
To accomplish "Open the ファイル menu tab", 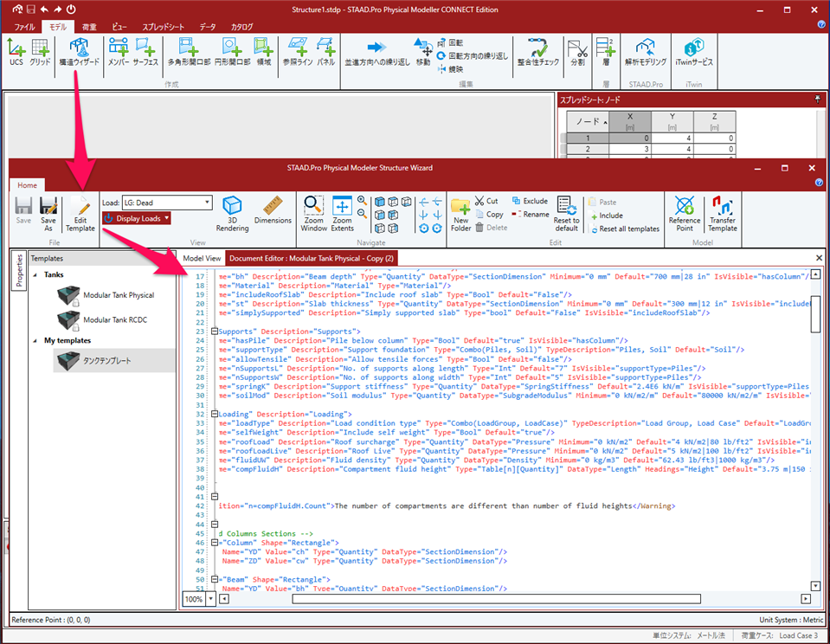I will click(24, 27).
